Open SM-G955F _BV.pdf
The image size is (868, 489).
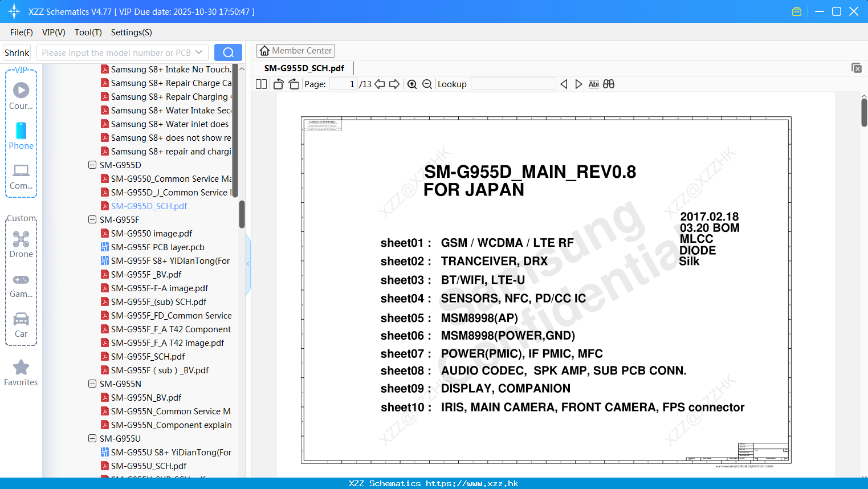146,274
